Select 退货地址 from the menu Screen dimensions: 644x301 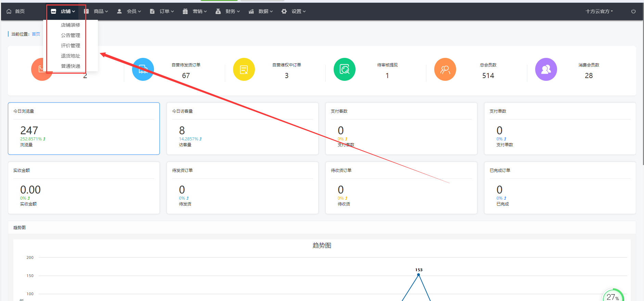(70, 56)
